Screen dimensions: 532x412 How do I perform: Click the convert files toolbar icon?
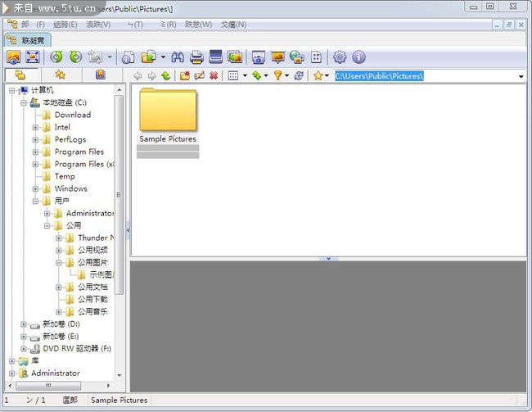(x=149, y=57)
